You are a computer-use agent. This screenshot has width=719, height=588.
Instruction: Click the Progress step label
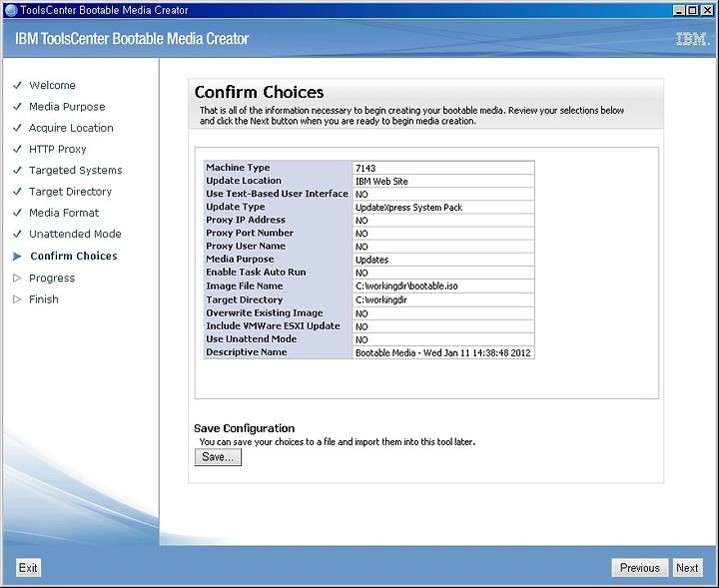(x=52, y=279)
